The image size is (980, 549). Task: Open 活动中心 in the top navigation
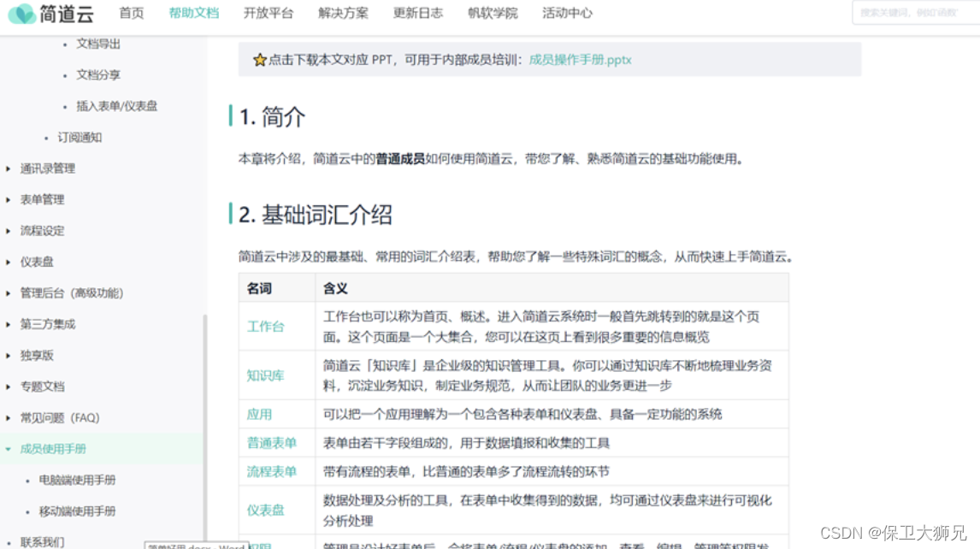coord(567,13)
